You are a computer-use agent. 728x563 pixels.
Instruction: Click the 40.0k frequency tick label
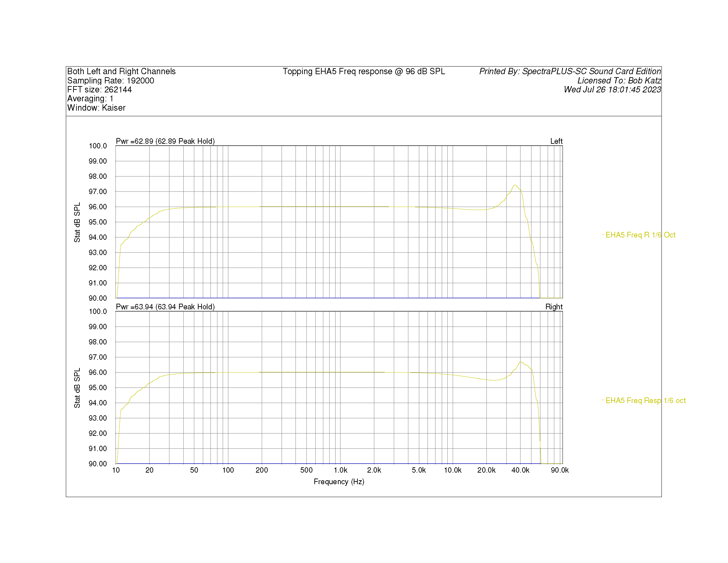coord(520,470)
